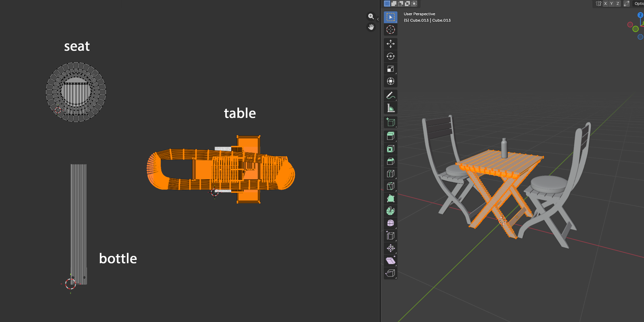Set selection mode to subtract
The height and width of the screenshot is (322, 644).
click(x=401, y=3)
